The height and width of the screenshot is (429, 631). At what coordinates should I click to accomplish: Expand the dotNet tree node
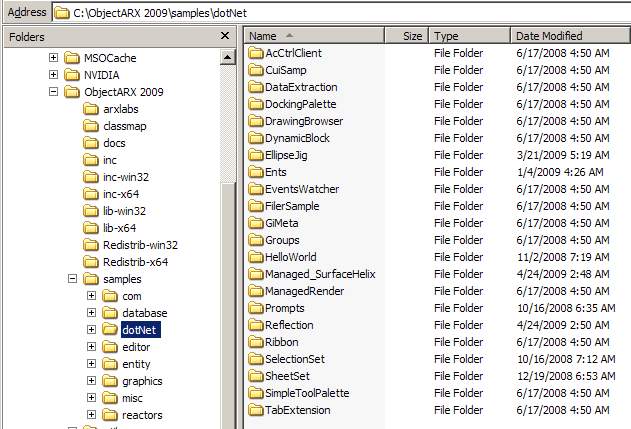[91, 330]
